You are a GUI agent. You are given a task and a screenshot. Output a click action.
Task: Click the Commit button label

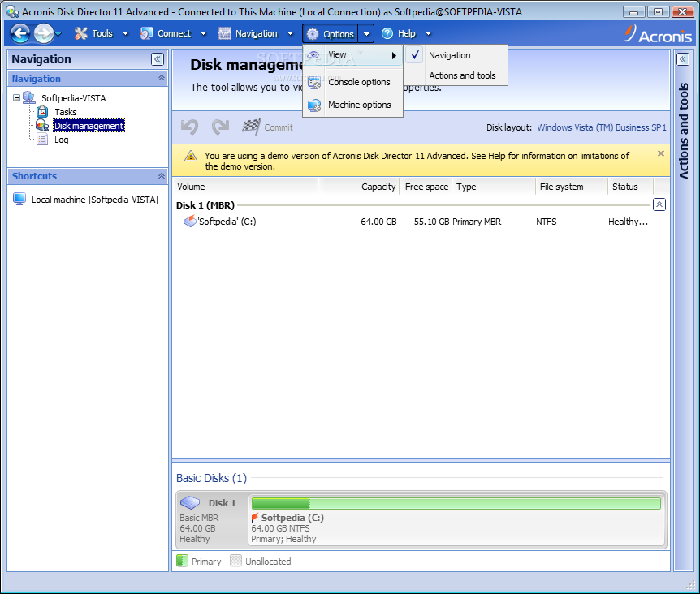278,127
